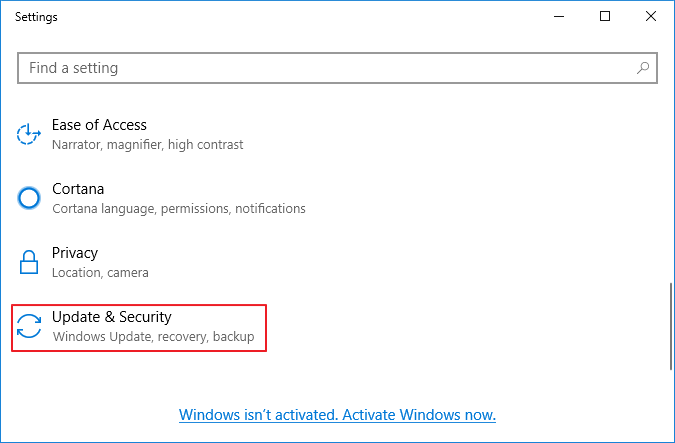
Task: Select the Cortana category heading
Action: pos(78,189)
